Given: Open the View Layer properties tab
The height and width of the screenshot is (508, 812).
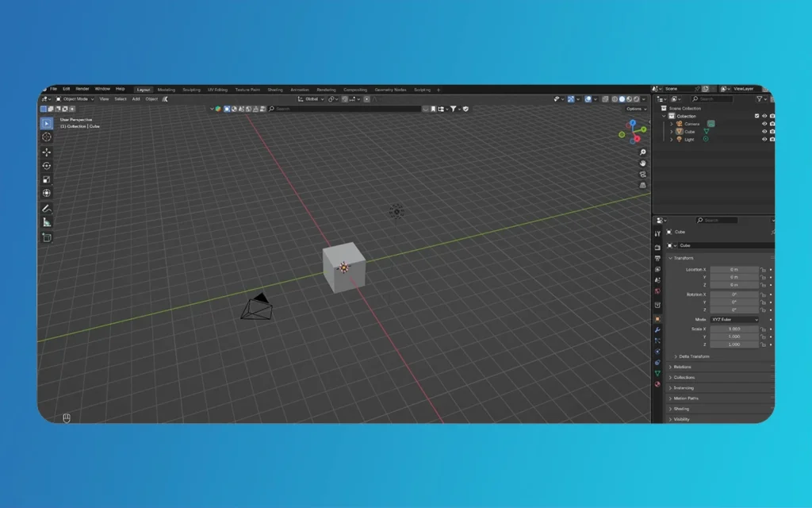Looking at the screenshot, I should click(657, 269).
